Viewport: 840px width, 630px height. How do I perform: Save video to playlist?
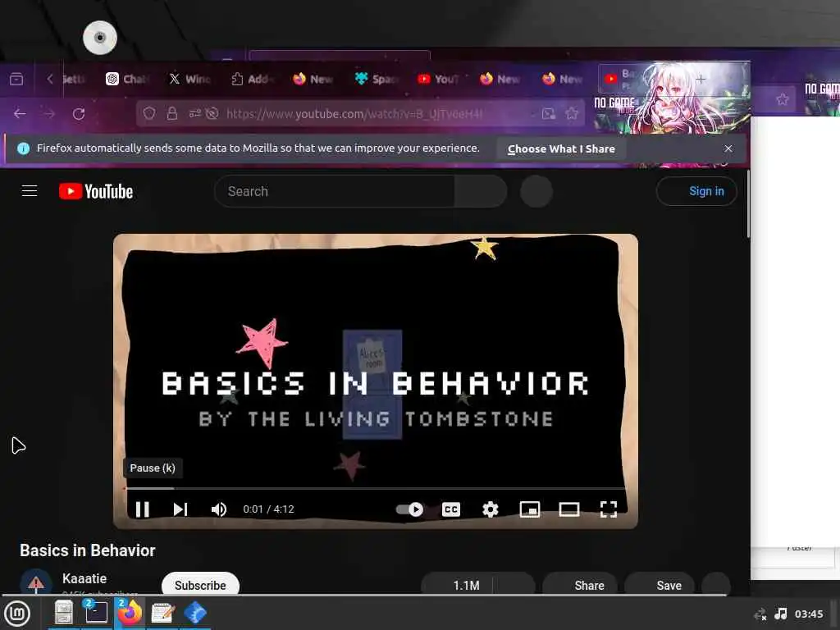click(660, 585)
